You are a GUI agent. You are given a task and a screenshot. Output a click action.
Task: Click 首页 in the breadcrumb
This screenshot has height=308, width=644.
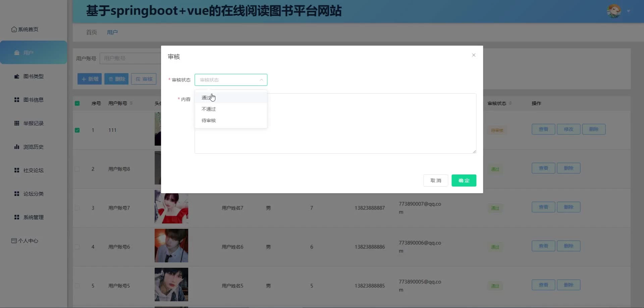[x=92, y=32]
